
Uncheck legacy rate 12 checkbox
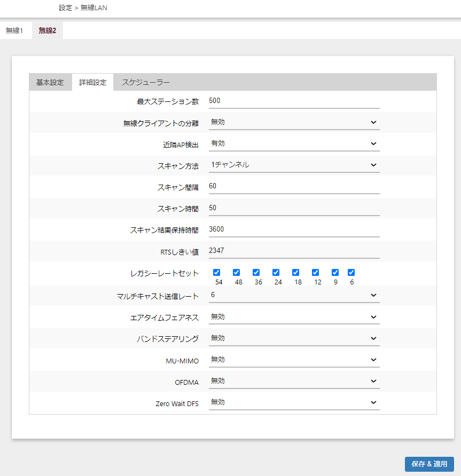316,272
